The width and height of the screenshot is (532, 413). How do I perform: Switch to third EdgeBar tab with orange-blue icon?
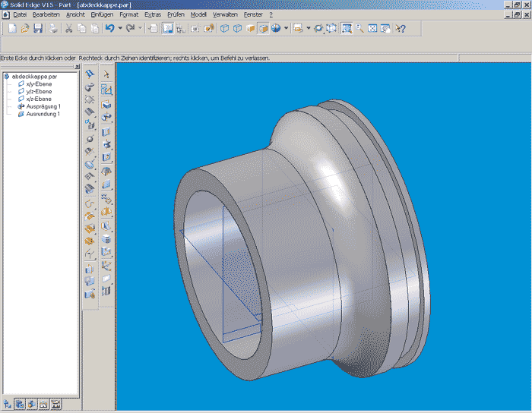pyautogui.click(x=32, y=404)
